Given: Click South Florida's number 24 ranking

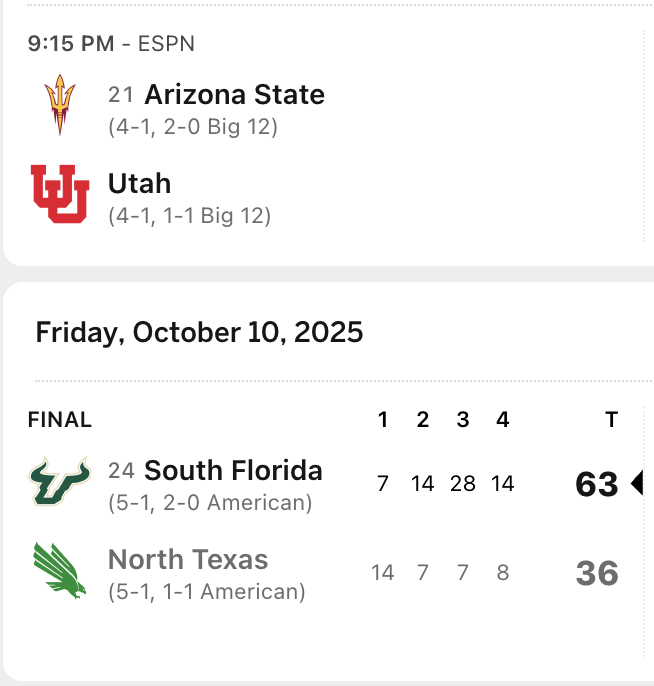Looking at the screenshot, I should point(121,471).
